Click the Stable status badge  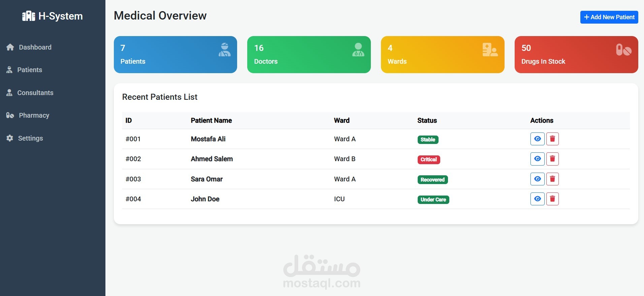tap(428, 140)
